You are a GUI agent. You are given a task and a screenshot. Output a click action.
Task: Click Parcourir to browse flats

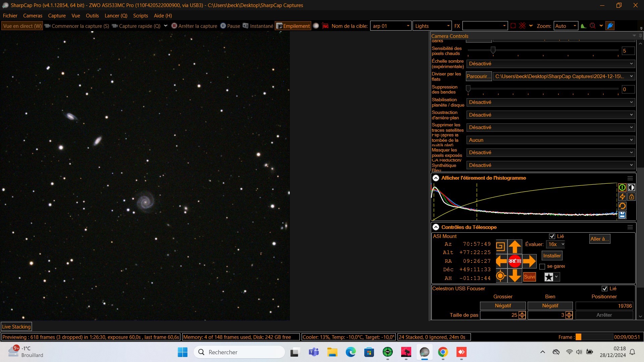coord(479,76)
